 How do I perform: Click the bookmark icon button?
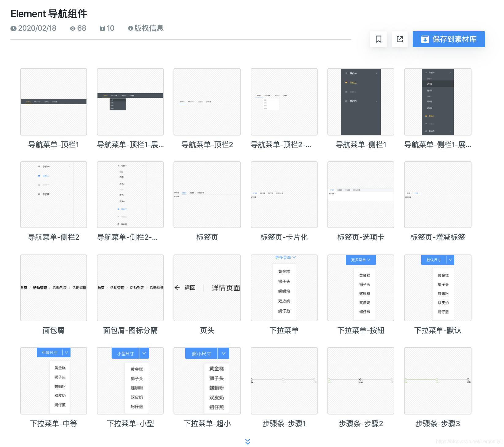click(378, 39)
